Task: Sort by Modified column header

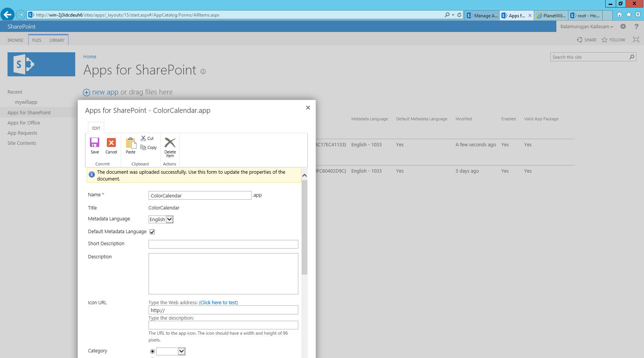Action: (x=463, y=119)
